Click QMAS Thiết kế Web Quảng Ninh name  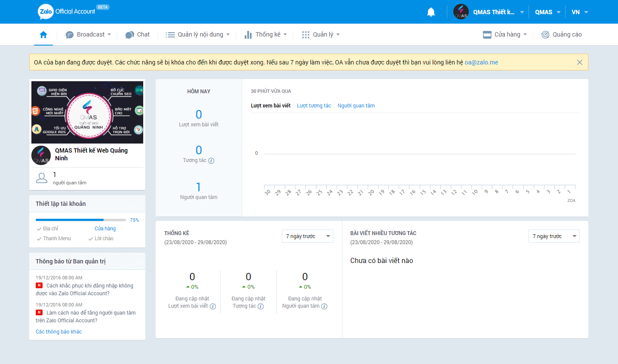(91, 154)
